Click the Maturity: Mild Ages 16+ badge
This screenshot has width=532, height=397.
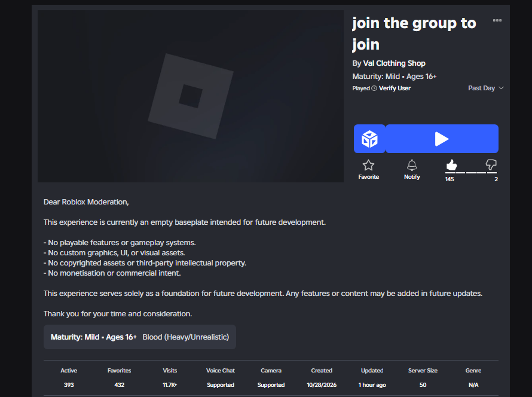[x=94, y=337]
